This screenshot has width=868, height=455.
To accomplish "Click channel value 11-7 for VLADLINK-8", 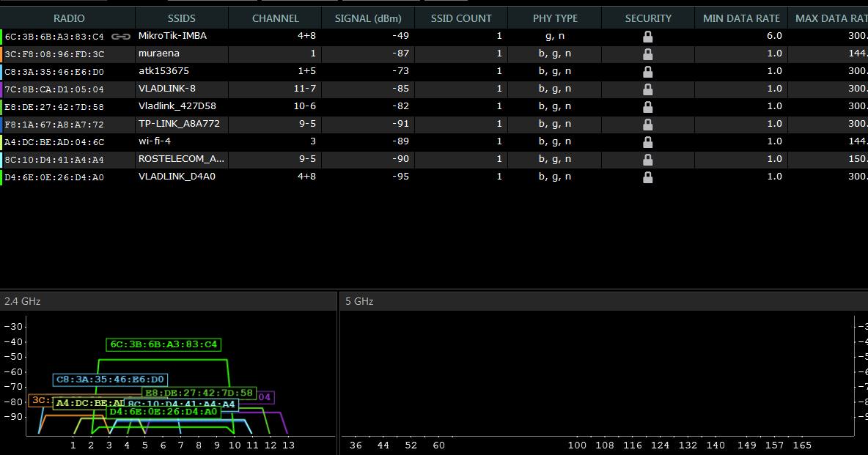I will 304,89.
